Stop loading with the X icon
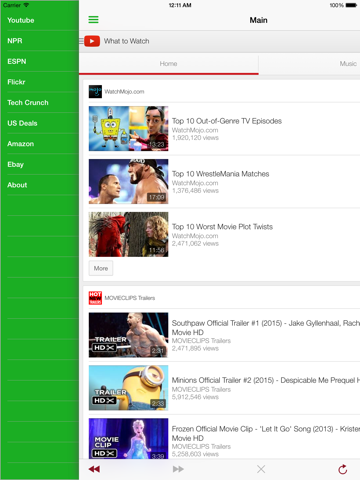The height and width of the screenshot is (480, 360). tap(261, 469)
